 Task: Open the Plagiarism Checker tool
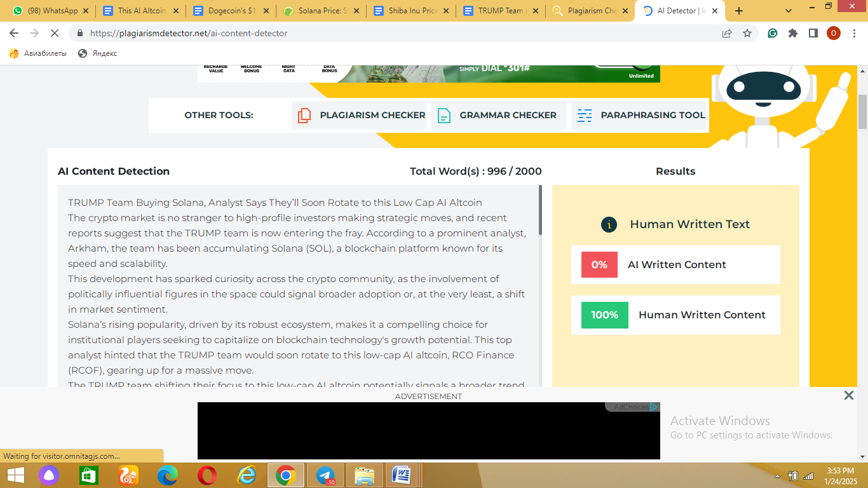(359, 115)
